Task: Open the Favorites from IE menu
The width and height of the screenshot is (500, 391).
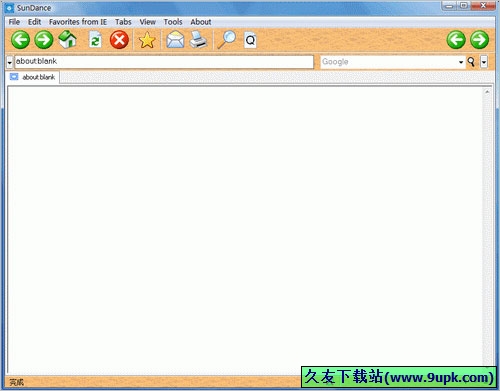Action: [78, 22]
